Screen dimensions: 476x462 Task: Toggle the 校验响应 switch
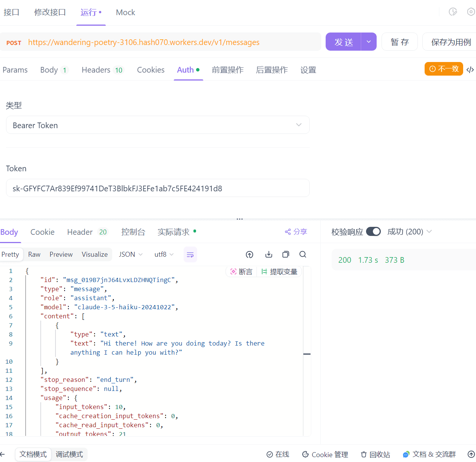pyautogui.click(x=373, y=231)
